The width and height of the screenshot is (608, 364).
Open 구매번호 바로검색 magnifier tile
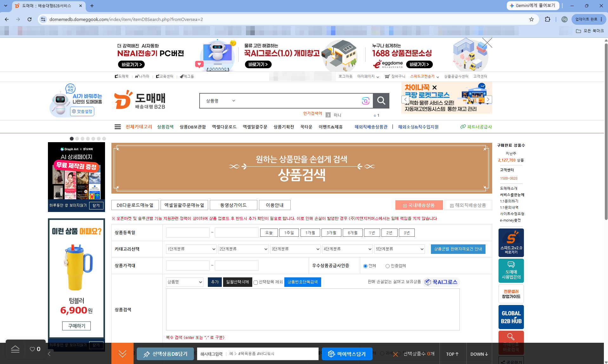(511, 342)
